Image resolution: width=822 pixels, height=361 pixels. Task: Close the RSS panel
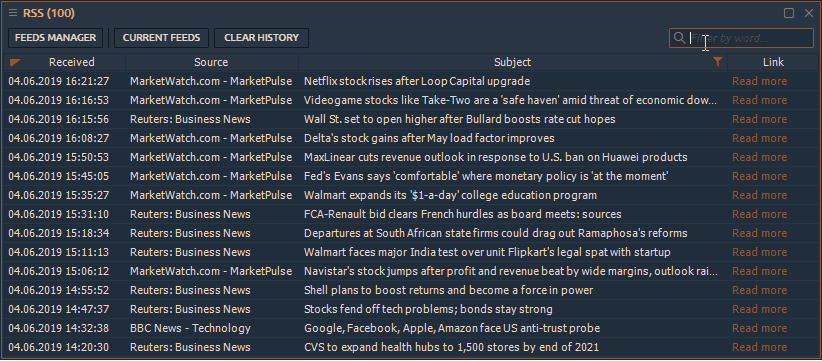point(809,13)
